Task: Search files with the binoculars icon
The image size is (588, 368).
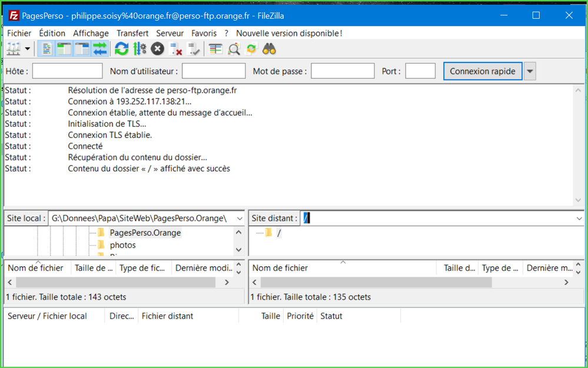Action: tap(270, 49)
